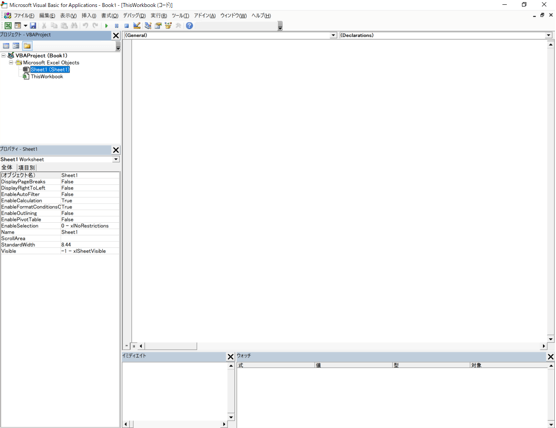Open the (Declarations) procedure dropdown
The image size is (556, 428).
coord(549,35)
